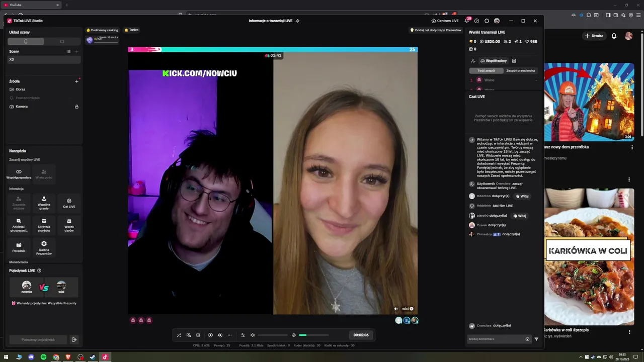Click the magic wand effects icon

tap(179, 335)
